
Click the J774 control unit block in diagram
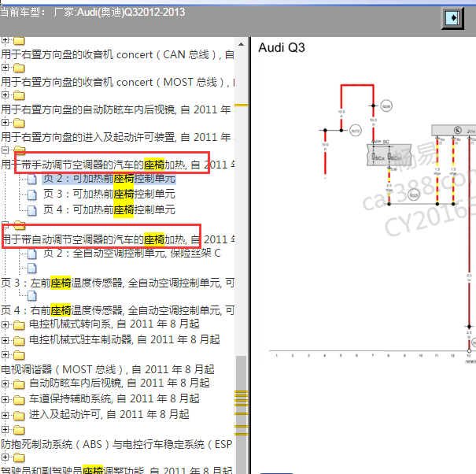pos(454,131)
